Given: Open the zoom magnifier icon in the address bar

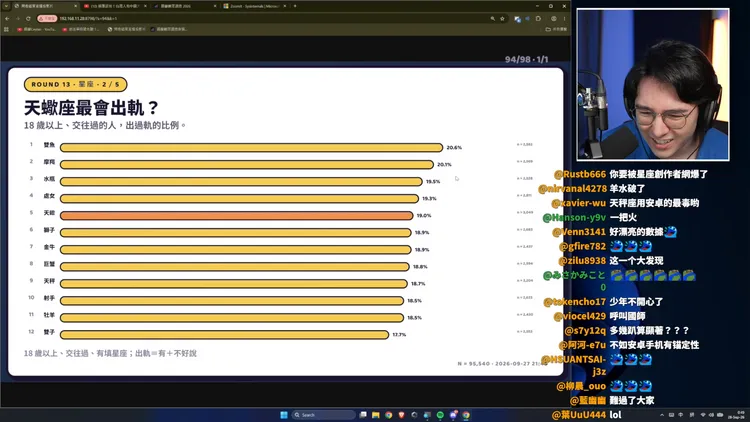Looking at the screenshot, I should pos(492,19).
